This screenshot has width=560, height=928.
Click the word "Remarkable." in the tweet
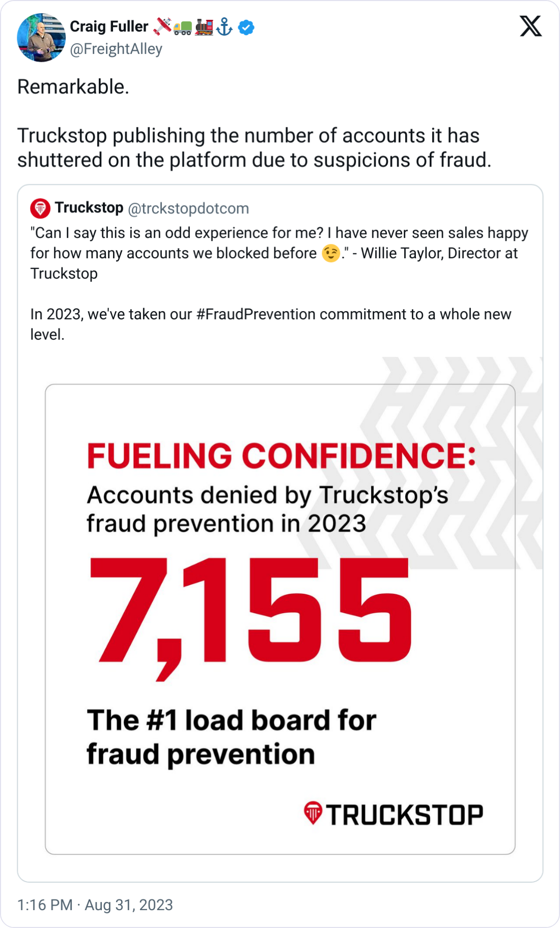[73, 87]
